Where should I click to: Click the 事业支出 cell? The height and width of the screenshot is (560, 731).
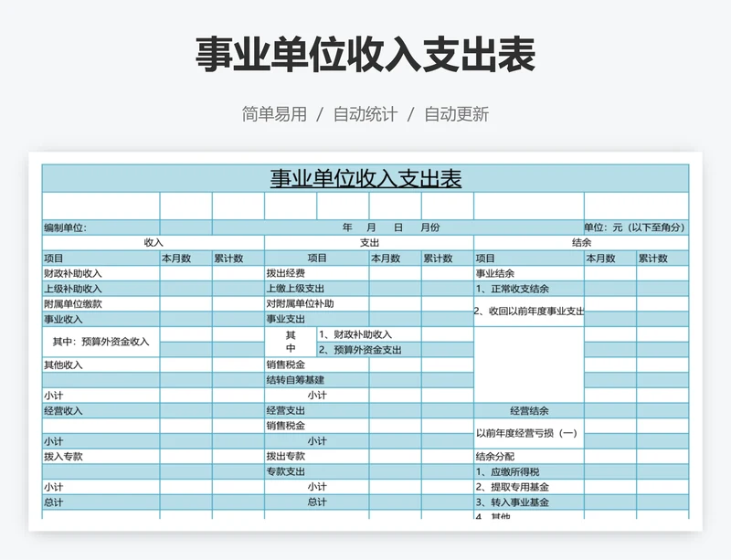pyautogui.click(x=317, y=320)
